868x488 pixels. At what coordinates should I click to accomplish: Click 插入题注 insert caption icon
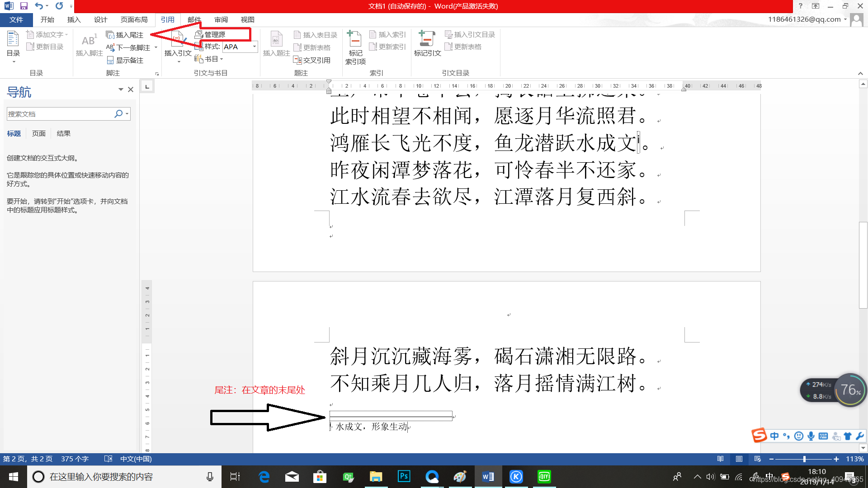(x=276, y=44)
